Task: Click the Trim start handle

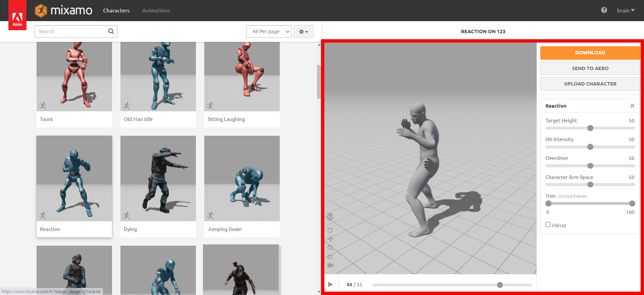Action: (x=548, y=203)
